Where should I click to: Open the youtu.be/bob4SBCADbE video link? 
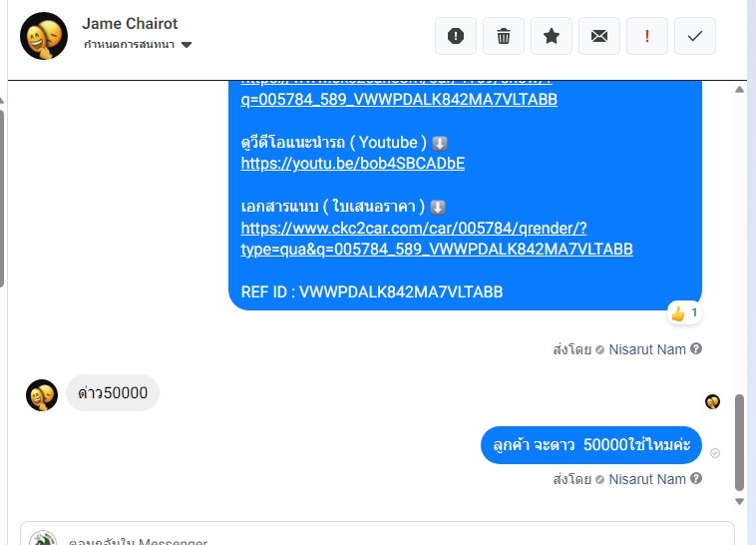[352, 163]
